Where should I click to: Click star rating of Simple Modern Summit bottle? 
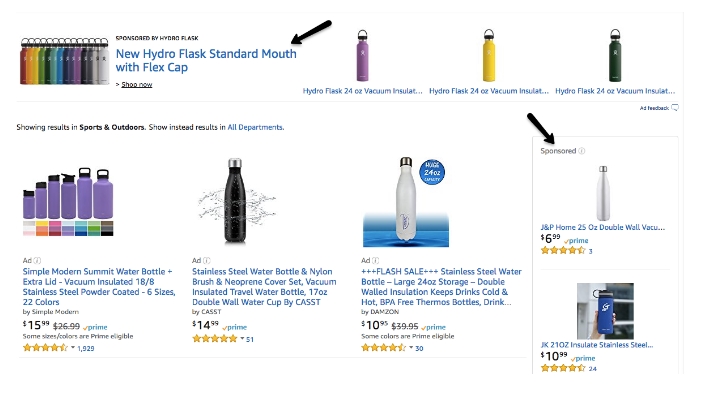[x=43, y=348]
